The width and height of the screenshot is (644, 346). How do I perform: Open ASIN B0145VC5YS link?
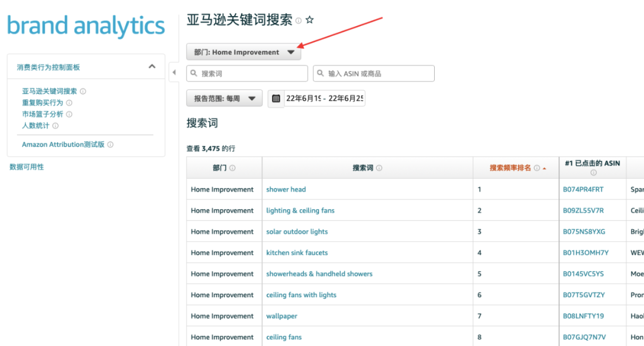(x=583, y=274)
